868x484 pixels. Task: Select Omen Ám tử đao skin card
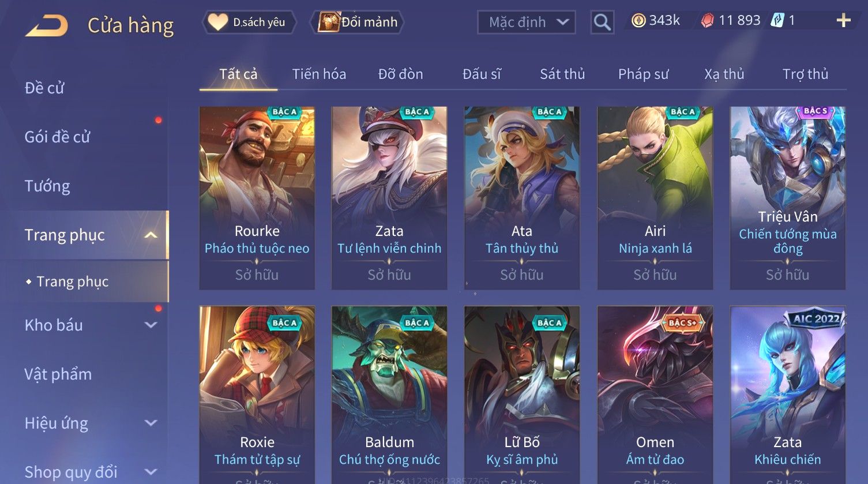[655, 395]
